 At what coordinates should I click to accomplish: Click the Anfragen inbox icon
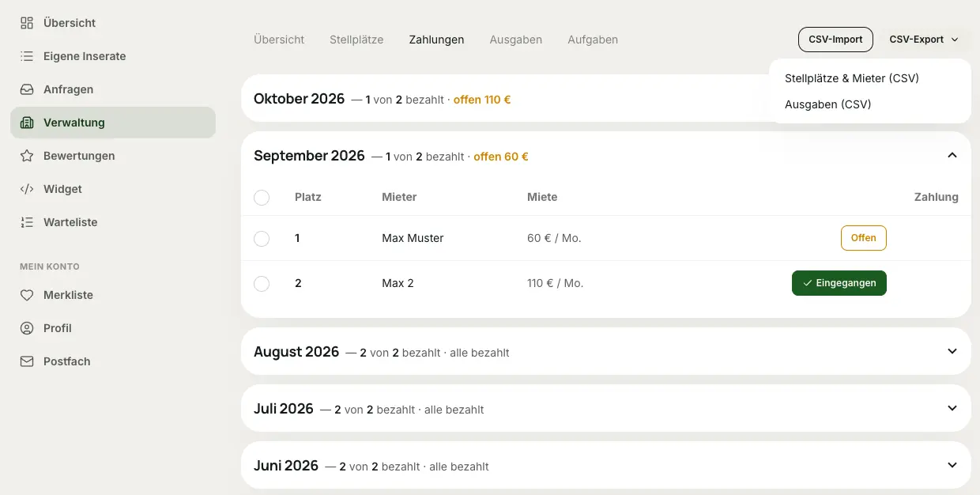(27, 89)
